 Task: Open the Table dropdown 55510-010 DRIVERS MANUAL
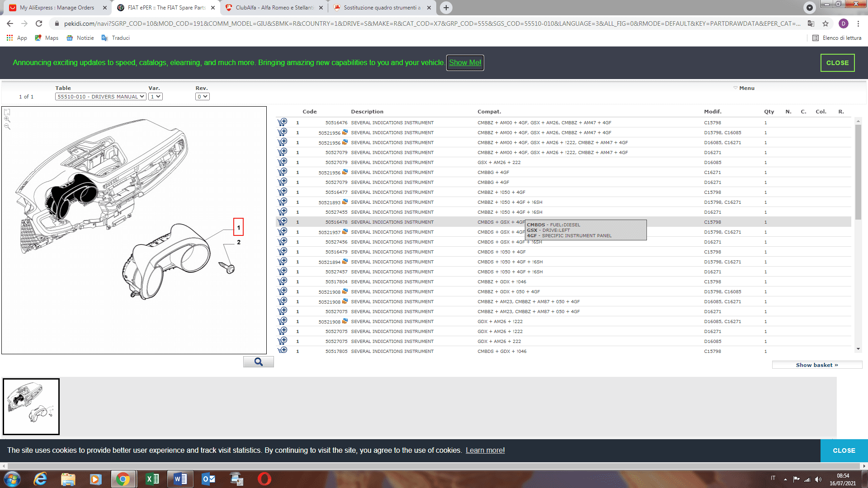point(100,97)
